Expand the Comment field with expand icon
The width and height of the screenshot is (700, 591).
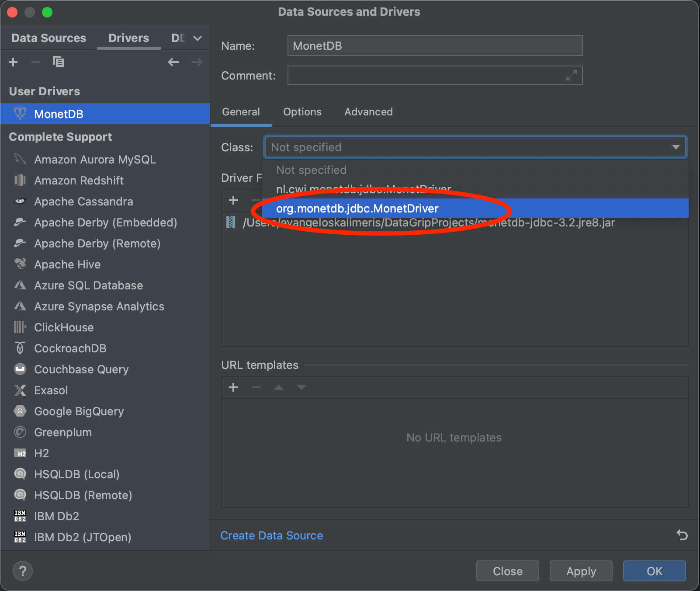pos(571,76)
